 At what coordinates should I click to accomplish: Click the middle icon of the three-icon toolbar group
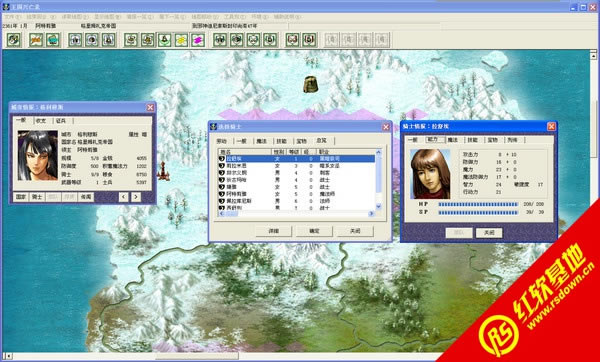tap(92, 40)
